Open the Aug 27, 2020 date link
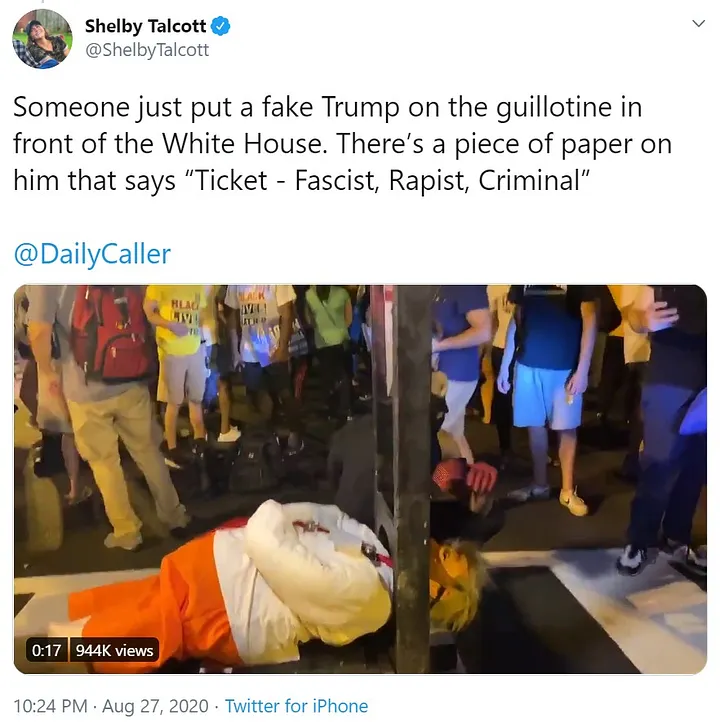 point(155,705)
